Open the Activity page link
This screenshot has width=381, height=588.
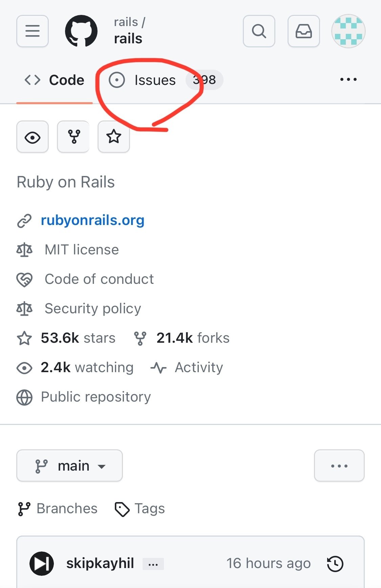198,367
